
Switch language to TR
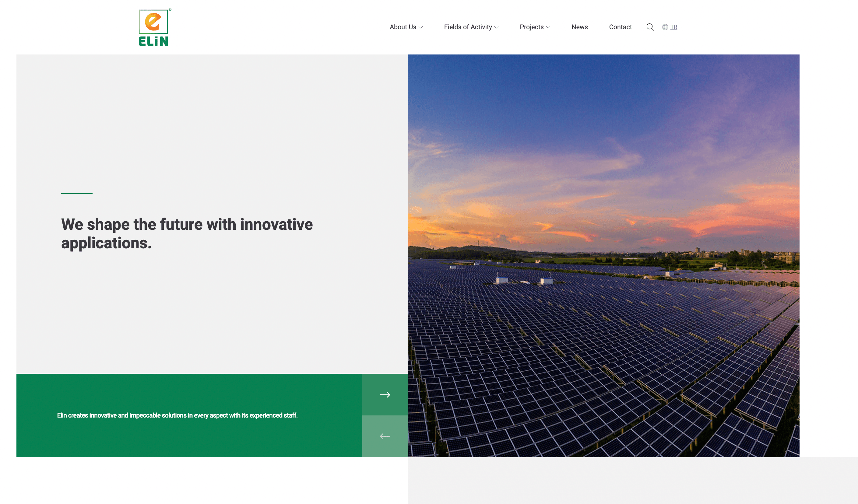[673, 27]
